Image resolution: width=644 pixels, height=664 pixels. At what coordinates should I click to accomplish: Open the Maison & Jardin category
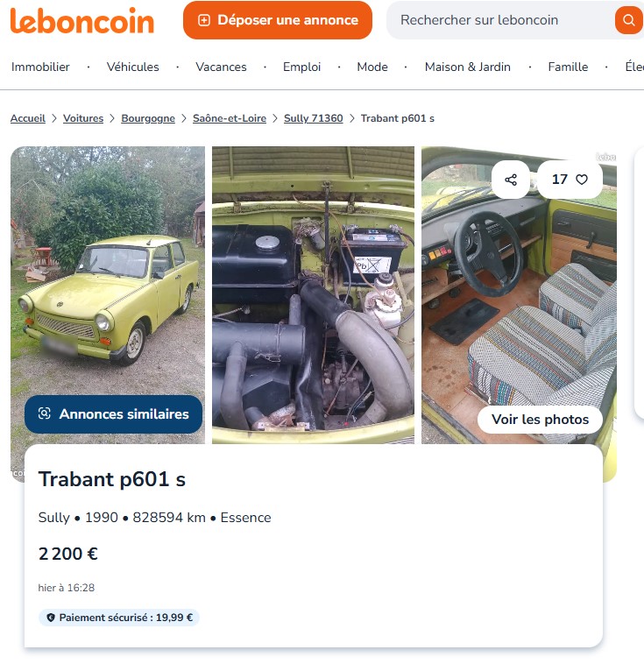click(468, 67)
